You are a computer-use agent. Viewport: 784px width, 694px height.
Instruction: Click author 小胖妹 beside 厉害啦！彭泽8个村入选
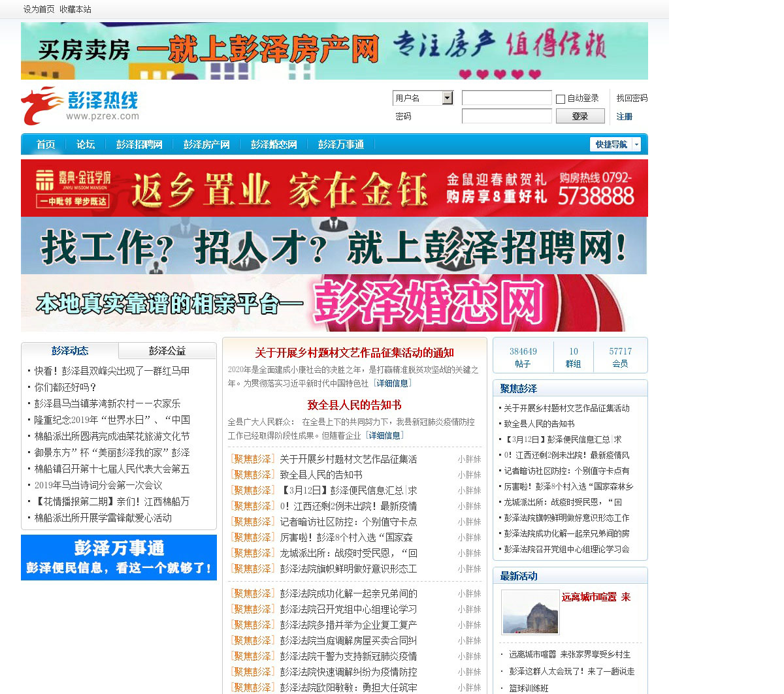[469, 537]
